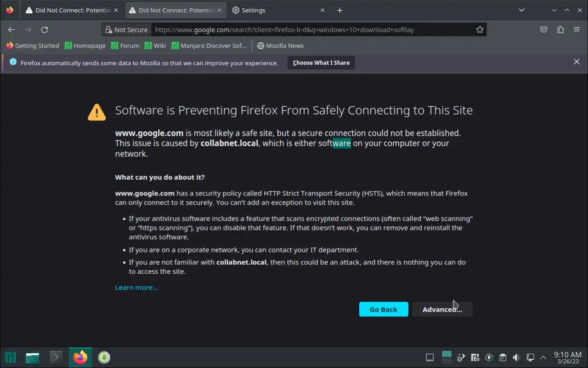Open the Extensions puzzle icon
The height and width of the screenshot is (368, 588).
[560, 29]
